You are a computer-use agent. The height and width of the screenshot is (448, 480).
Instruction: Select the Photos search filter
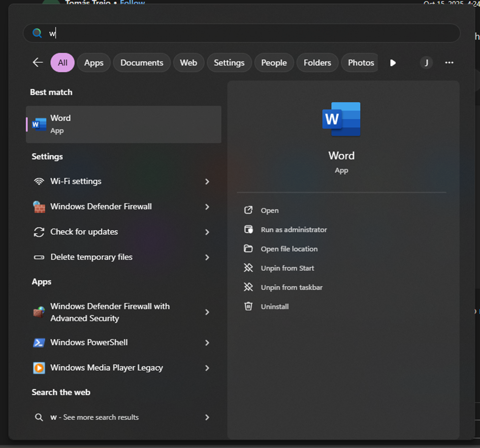click(360, 63)
